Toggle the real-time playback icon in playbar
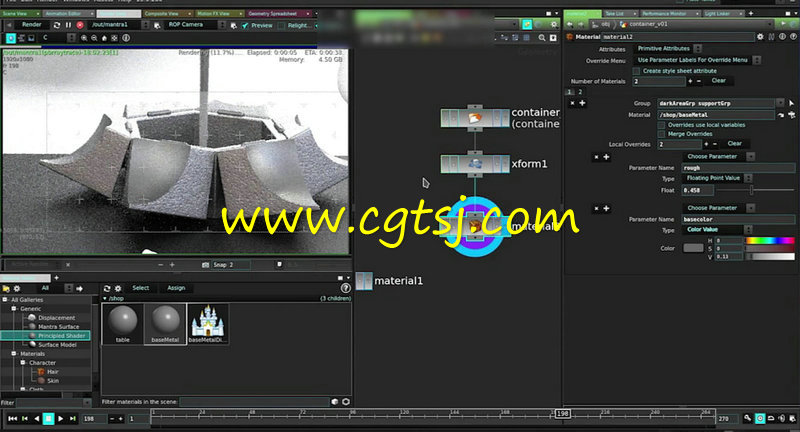 pyautogui.click(x=760, y=418)
